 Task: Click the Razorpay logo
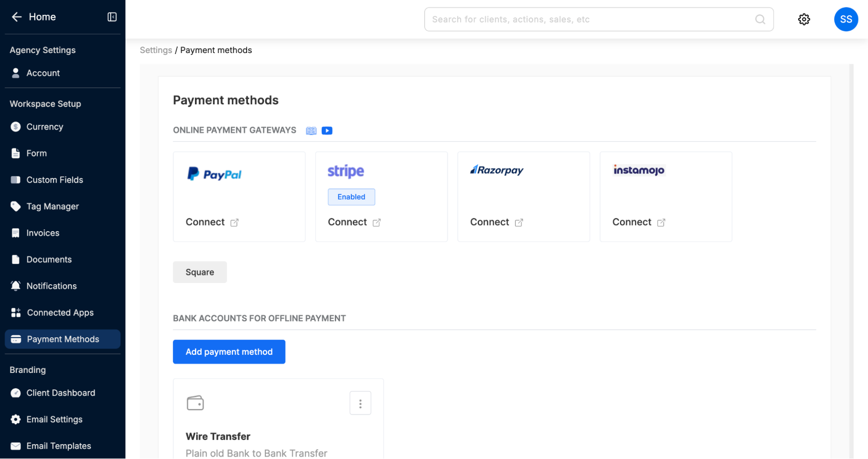click(x=497, y=170)
